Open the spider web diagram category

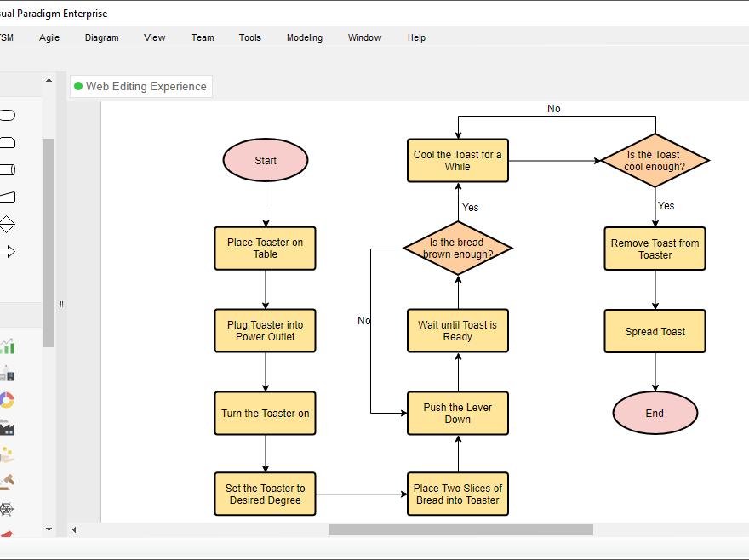pos(7,508)
